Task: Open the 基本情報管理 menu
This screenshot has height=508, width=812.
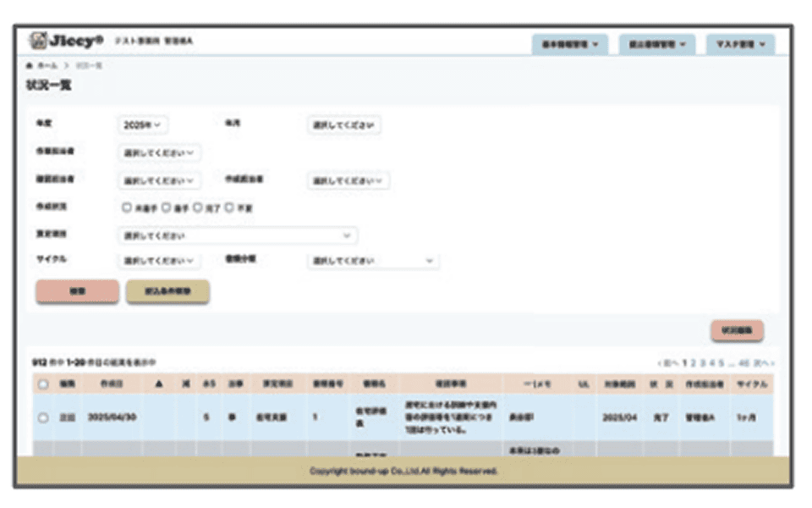Action: [x=569, y=43]
